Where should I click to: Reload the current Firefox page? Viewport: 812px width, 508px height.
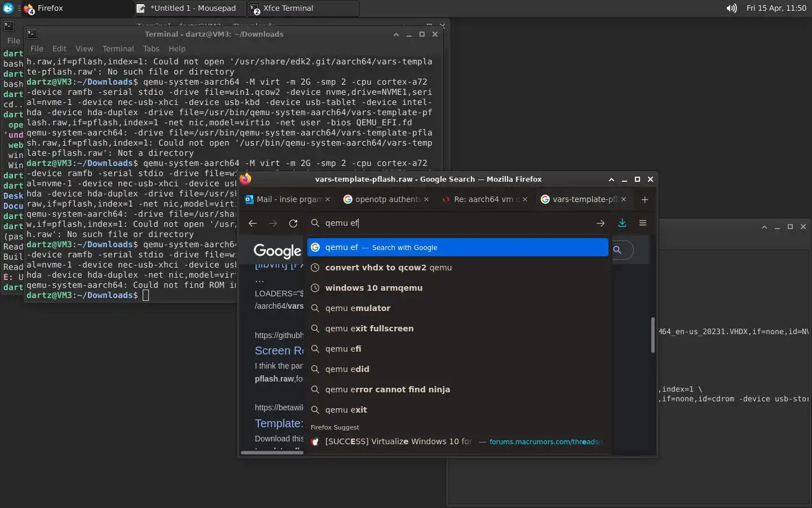click(x=293, y=224)
